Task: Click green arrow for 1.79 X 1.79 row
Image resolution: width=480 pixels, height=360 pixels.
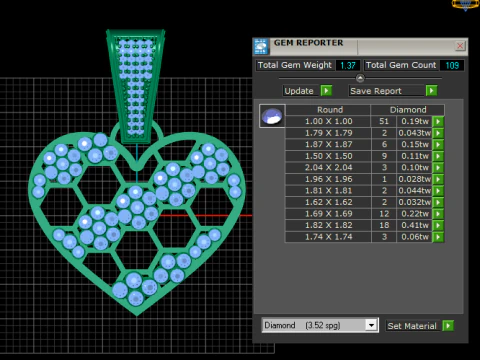Action: (x=438, y=133)
